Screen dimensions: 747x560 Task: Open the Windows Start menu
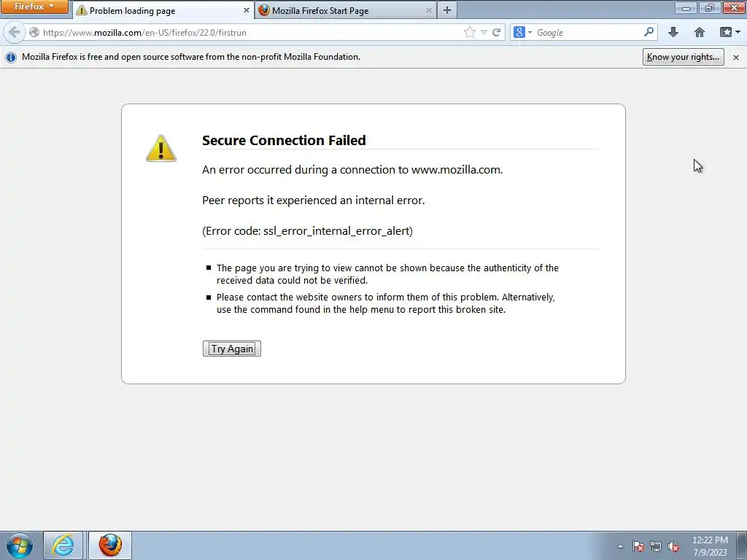(20, 545)
